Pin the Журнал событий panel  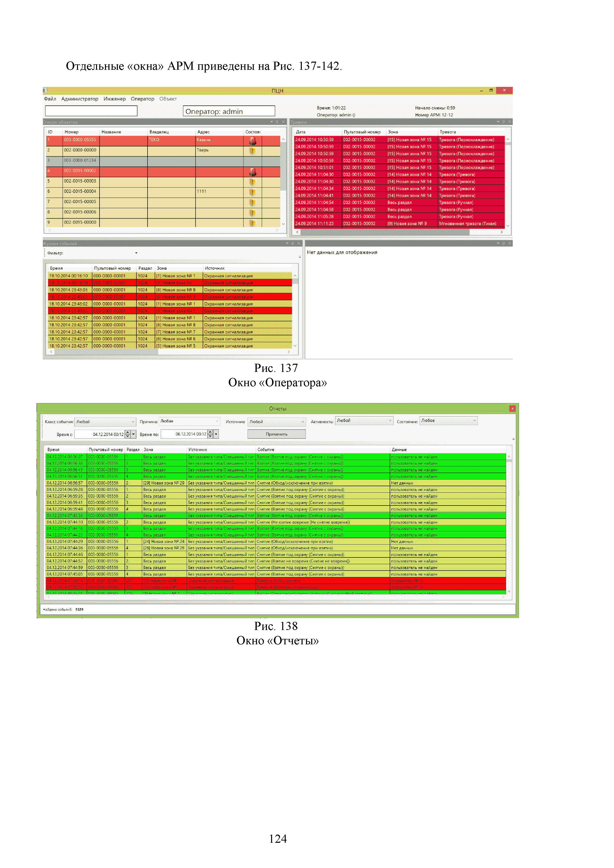click(x=292, y=243)
